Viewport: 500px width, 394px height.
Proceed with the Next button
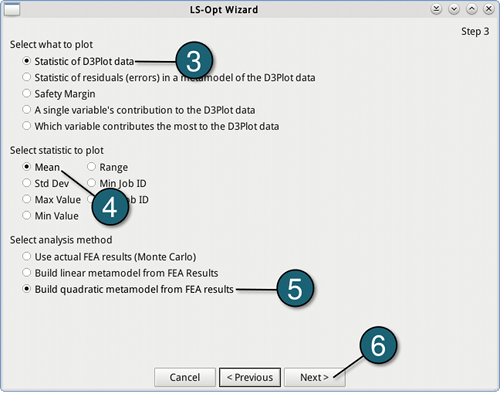(x=315, y=377)
